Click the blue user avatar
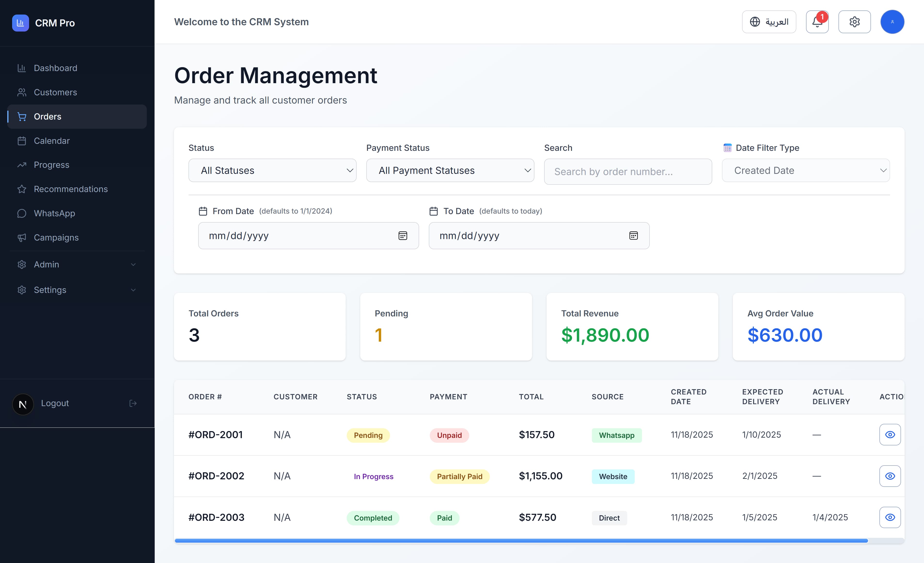Viewport: 924px width, 563px height. click(892, 22)
